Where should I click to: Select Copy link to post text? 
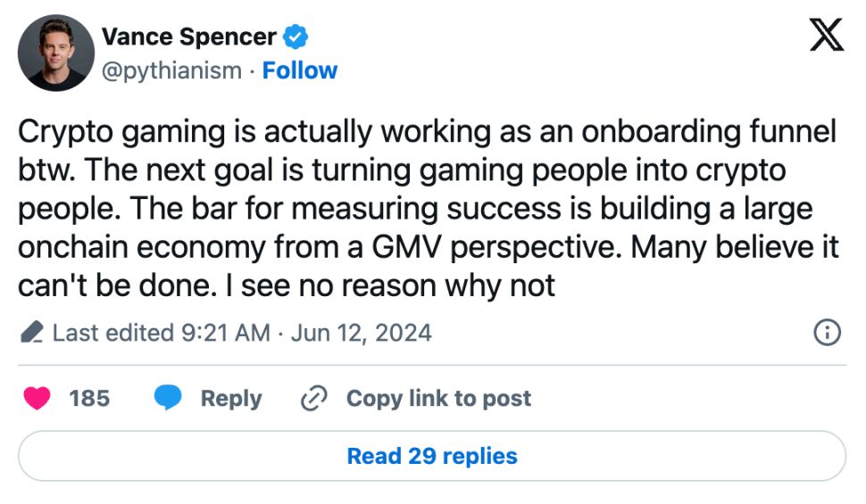tap(438, 398)
